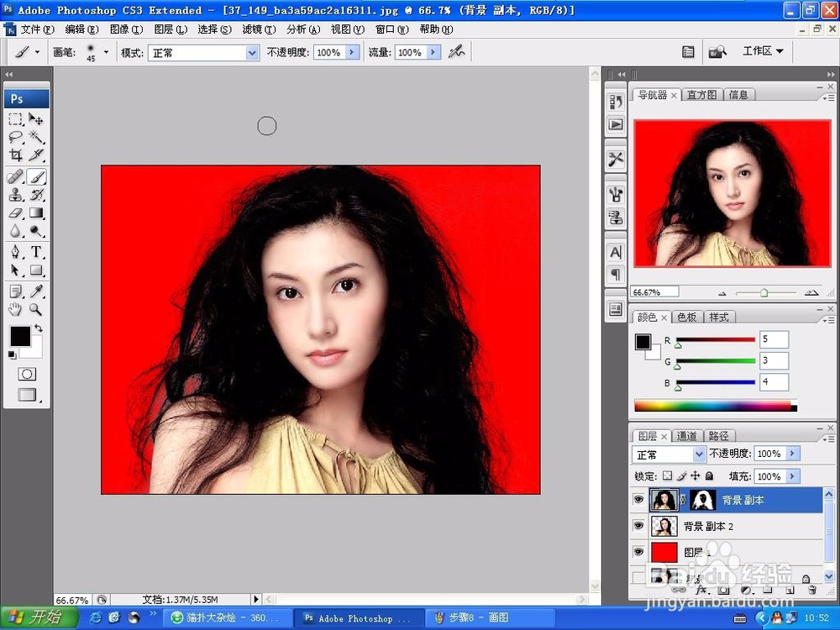
Task: Open the blend mode dropdown showing 正常
Action: point(668,454)
